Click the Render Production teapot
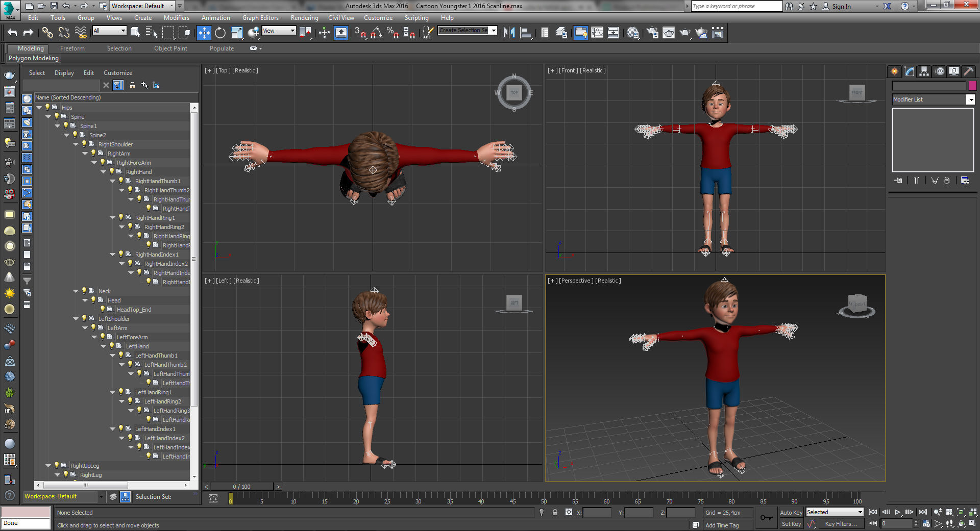Viewport: 980px width, 531px height. pos(685,33)
